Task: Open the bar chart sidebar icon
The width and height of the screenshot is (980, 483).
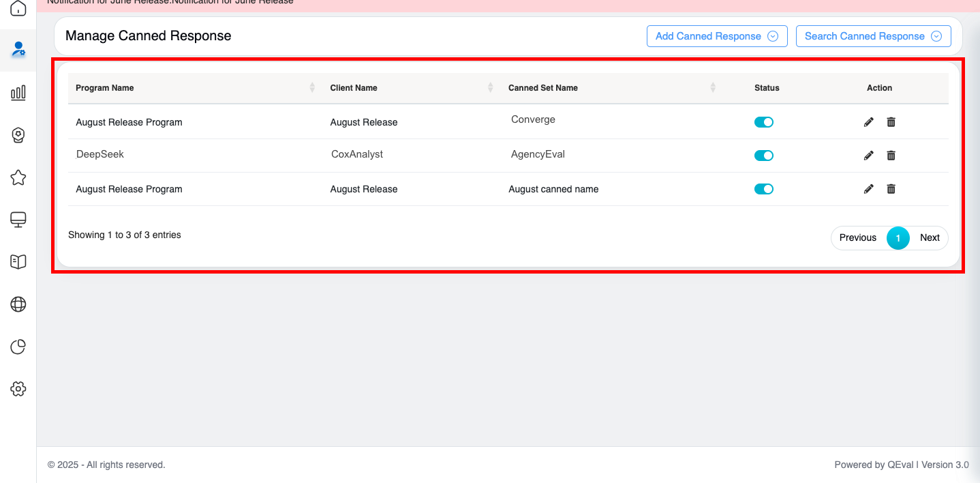Action: [x=18, y=93]
